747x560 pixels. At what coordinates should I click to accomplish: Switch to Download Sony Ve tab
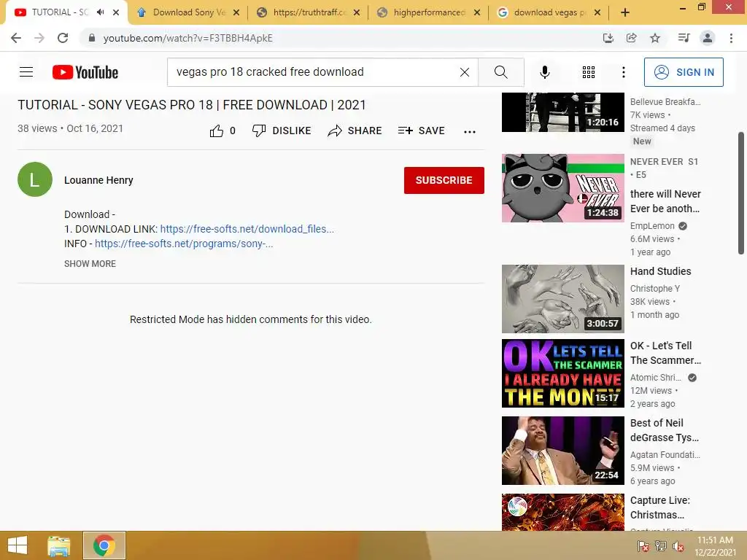(x=188, y=12)
